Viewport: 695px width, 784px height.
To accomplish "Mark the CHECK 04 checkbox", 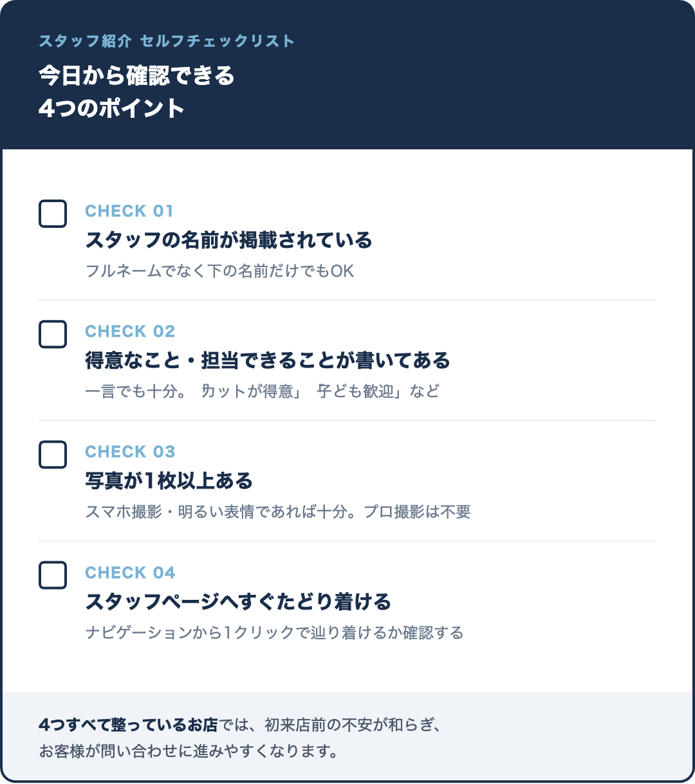I will click(53, 575).
